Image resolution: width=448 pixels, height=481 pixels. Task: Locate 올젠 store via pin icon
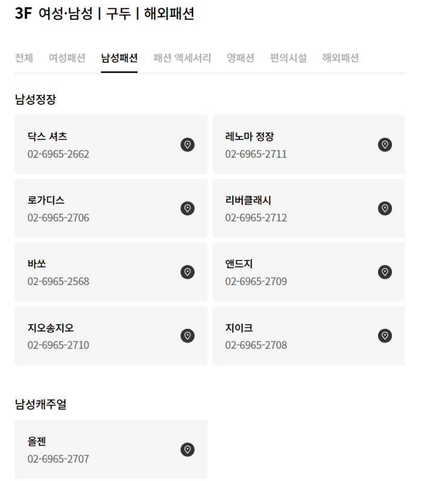188,450
